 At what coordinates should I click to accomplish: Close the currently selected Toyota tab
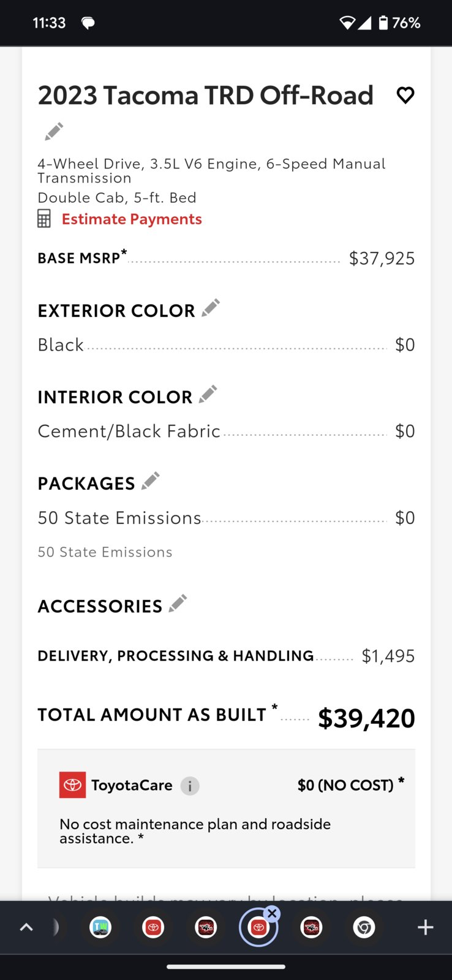pyautogui.click(x=272, y=913)
